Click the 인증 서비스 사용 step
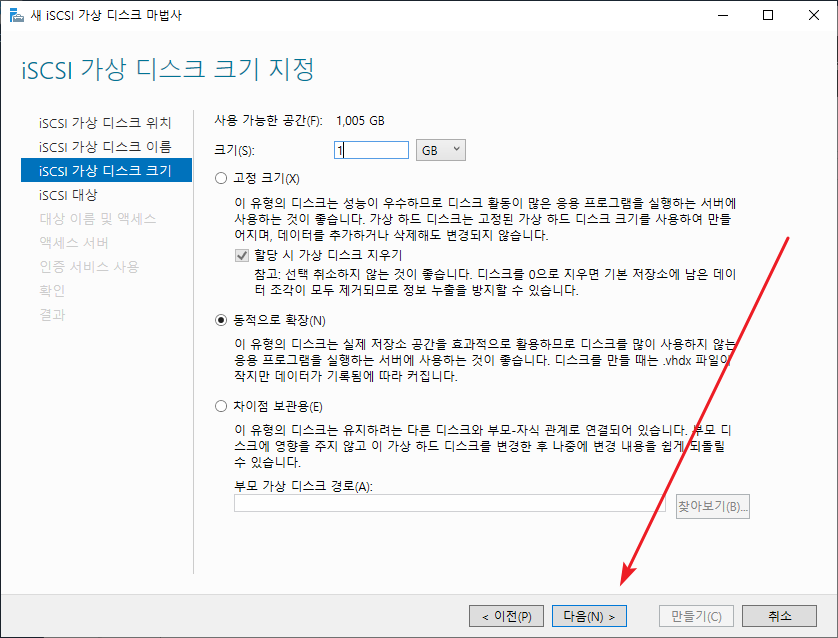The height and width of the screenshot is (638, 838). coord(89,267)
